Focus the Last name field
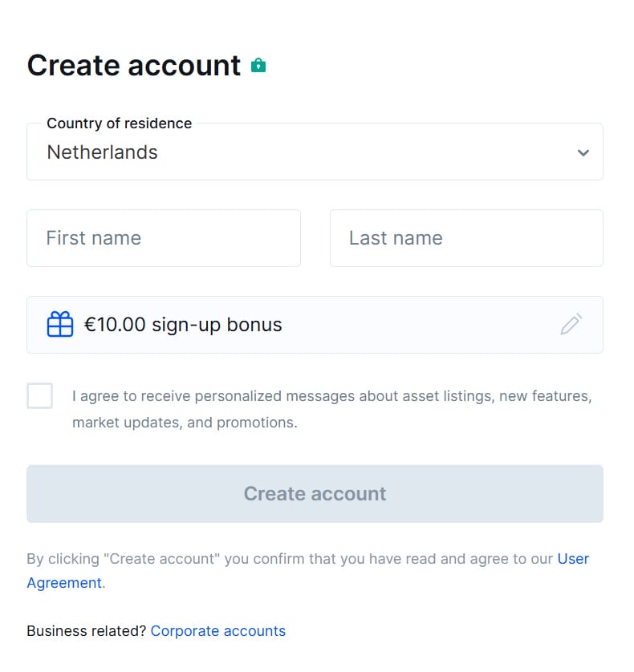634x672 pixels. 466,238
